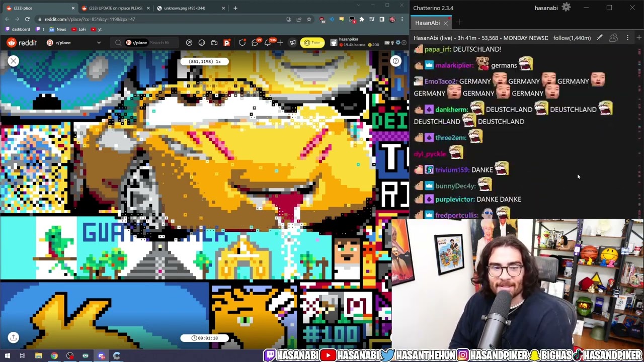This screenshot has width=644, height=362.
Task: Open the yt bookmark
Action: click(x=97, y=29)
